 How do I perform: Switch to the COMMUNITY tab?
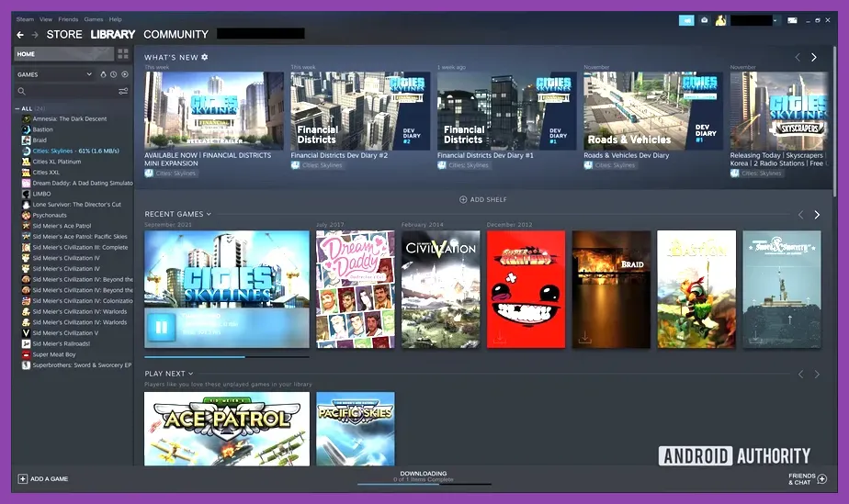[x=176, y=35]
